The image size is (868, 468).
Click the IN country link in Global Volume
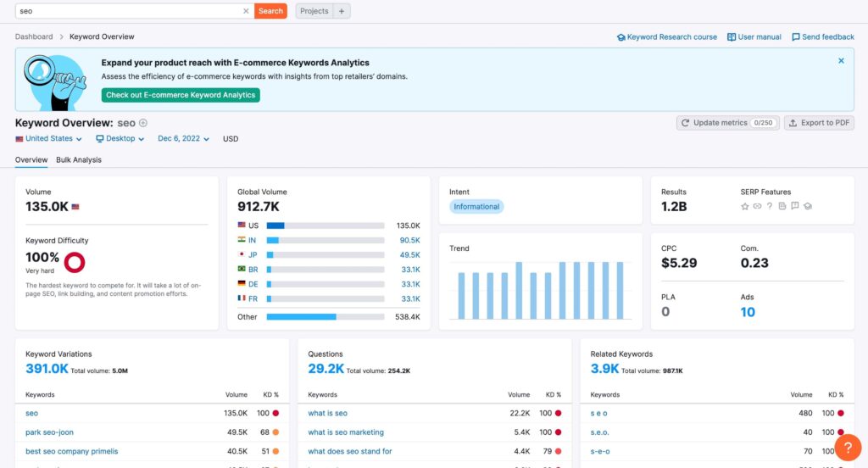tap(252, 241)
